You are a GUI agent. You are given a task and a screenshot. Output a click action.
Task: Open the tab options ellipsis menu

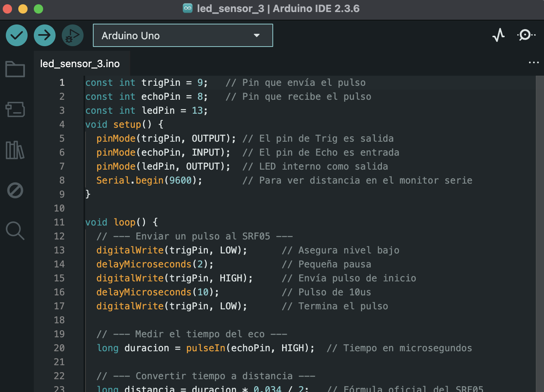click(534, 62)
